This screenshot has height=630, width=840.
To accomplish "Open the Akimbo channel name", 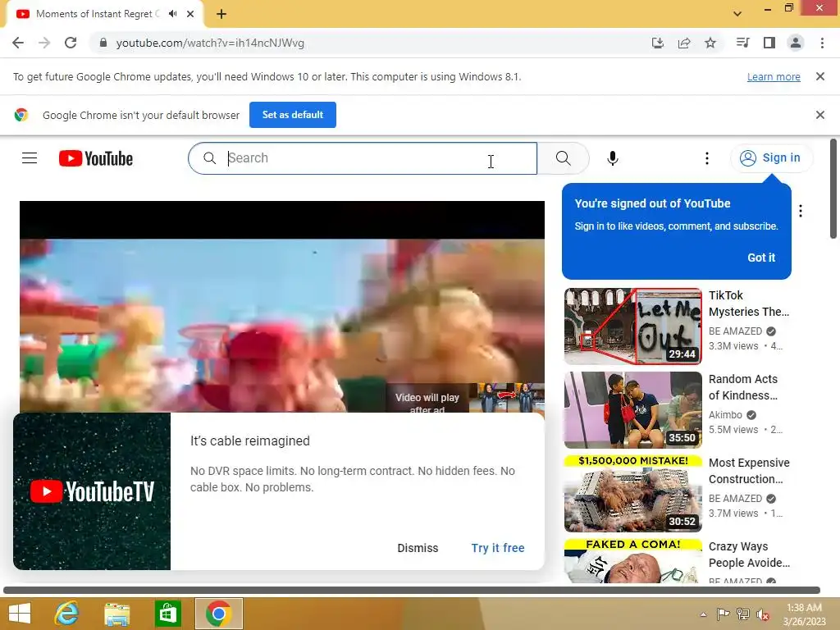I will point(725,414).
